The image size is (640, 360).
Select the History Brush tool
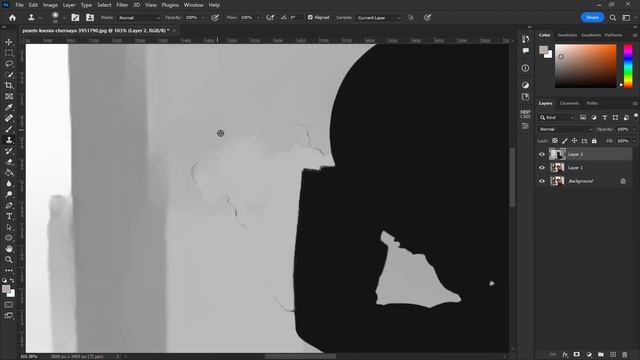9,151
